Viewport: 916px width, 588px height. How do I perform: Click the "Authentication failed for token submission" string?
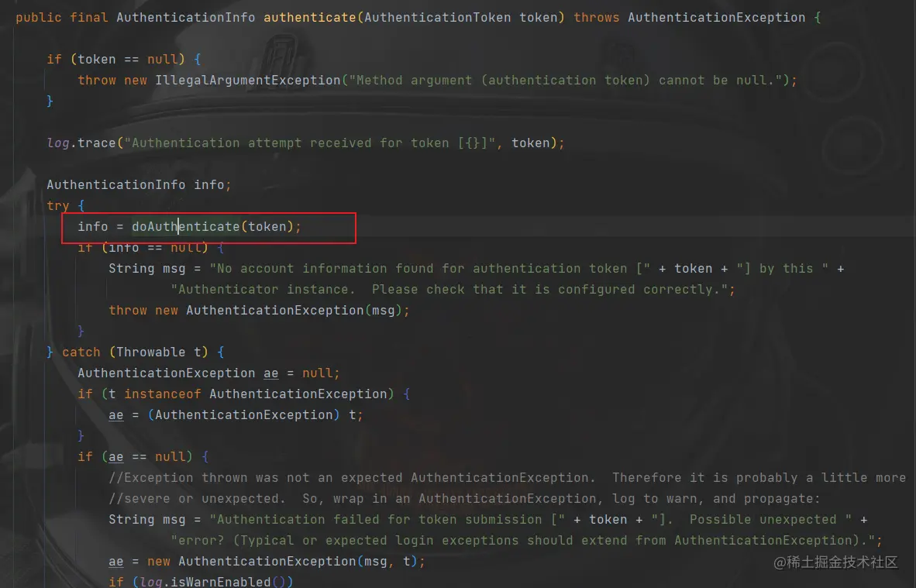388,520
